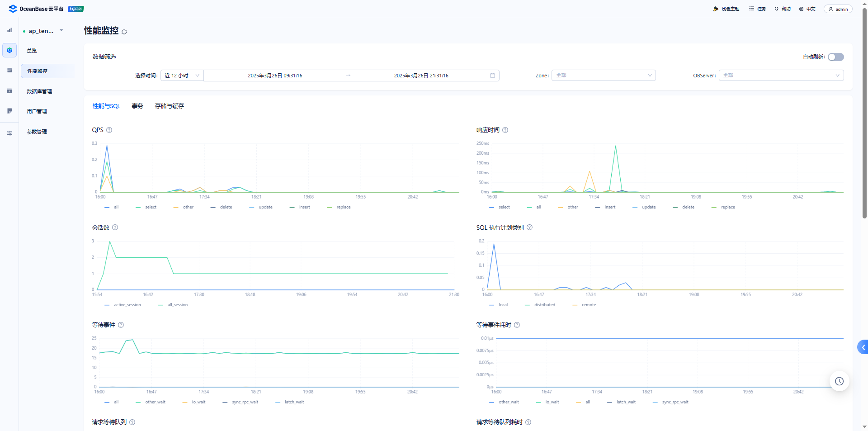Toggle active_session series in 会话数 legend
Image resolution: width=868 pixels, height=431 pixels.
123,305
